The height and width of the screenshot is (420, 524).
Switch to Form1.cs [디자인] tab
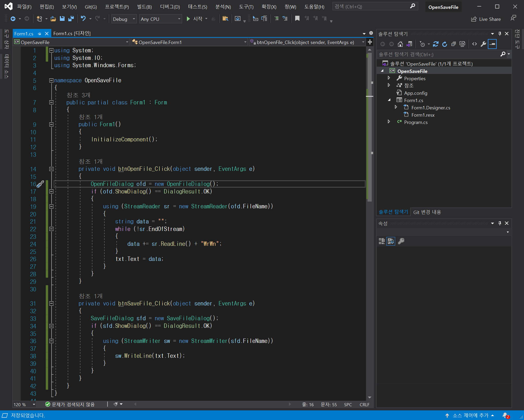(x=72, y=34)
